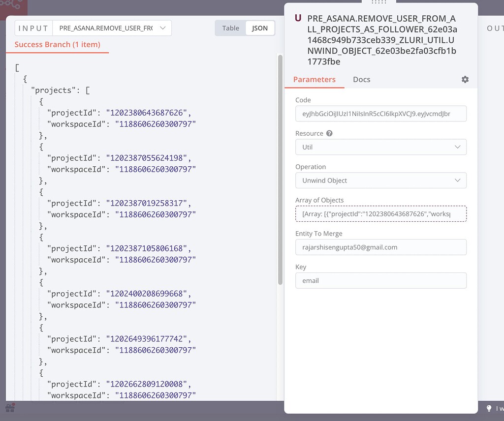Select the Parameters tab
The image size is (504, 421).
tap(314, 80)
